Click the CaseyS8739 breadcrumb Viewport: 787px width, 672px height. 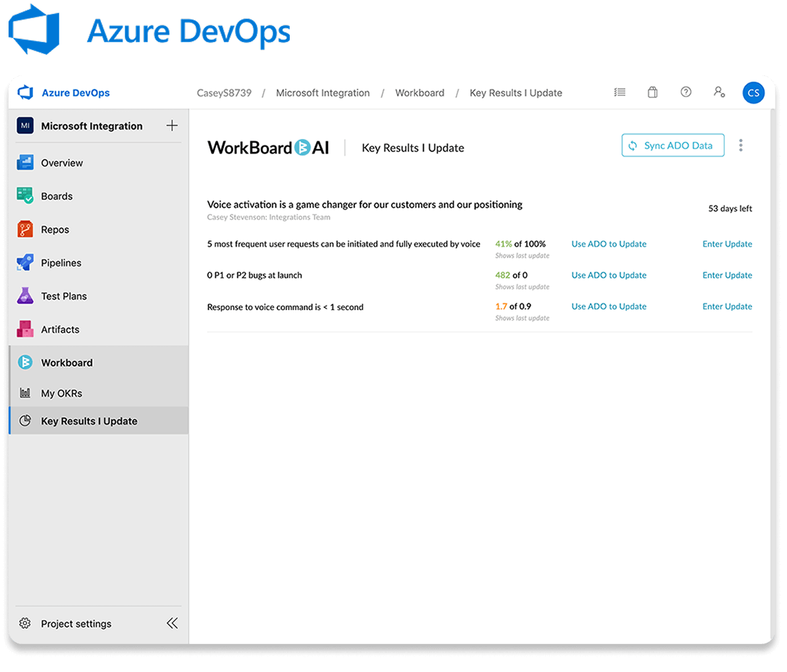[x=224, y=93]
